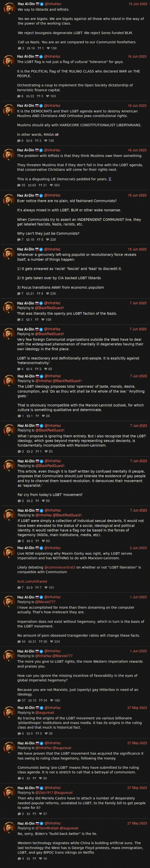Click the retweet icon showing 65 retweets

point(30,185)
